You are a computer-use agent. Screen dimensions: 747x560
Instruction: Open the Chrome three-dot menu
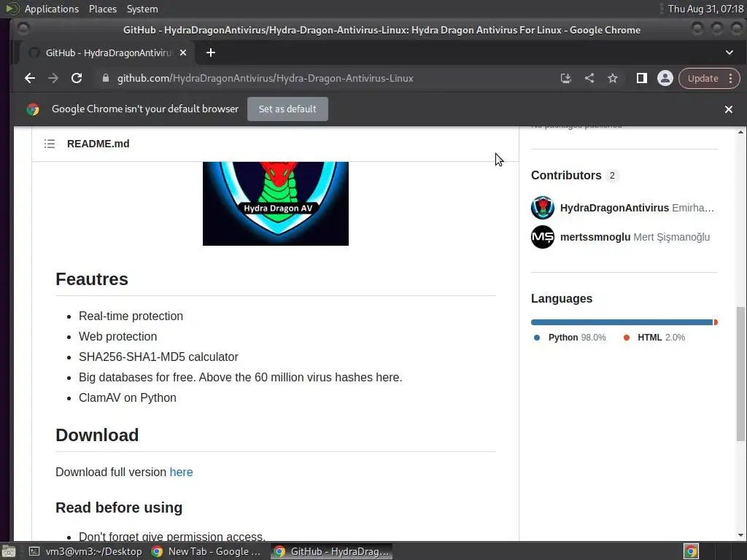tap(731, 78)
